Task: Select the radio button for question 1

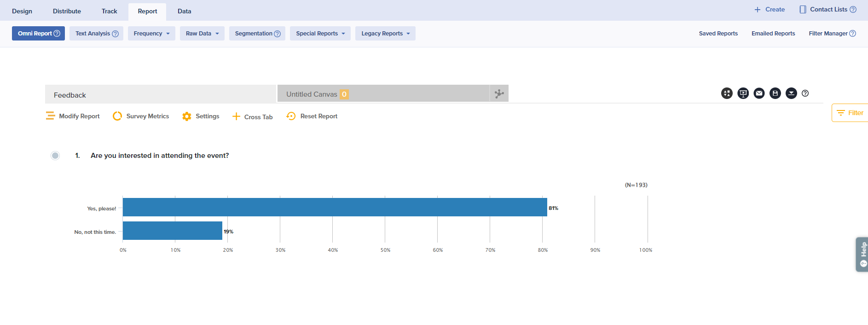Action: pos(55,156)
